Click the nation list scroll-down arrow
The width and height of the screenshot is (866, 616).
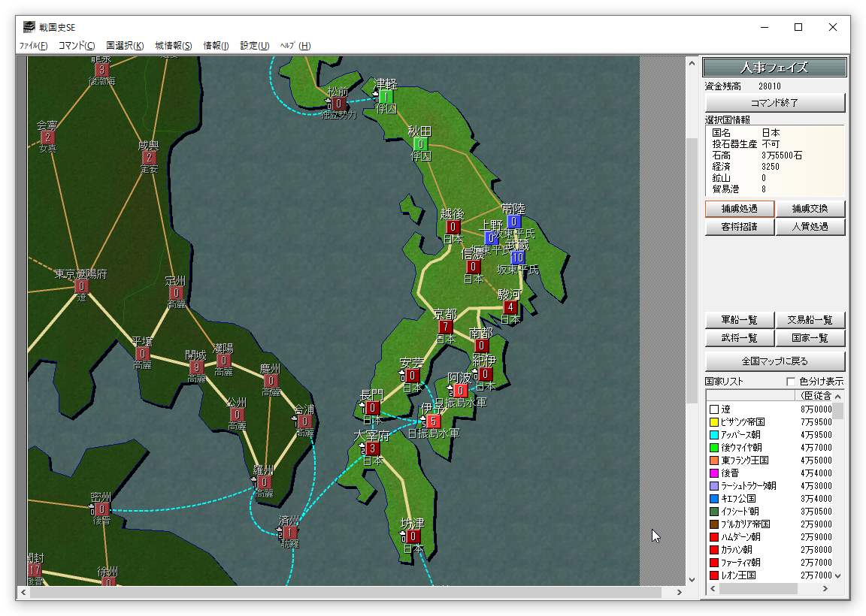[x=837, y=576]
